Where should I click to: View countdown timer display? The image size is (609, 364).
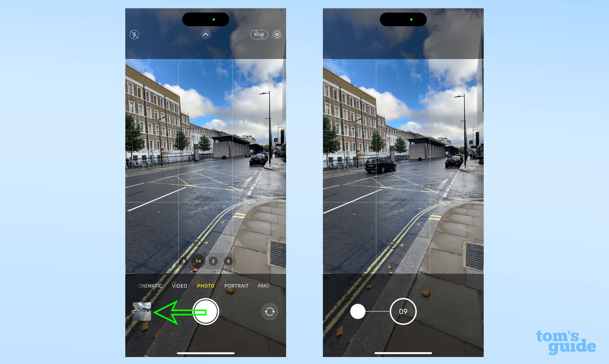point(402,312)
